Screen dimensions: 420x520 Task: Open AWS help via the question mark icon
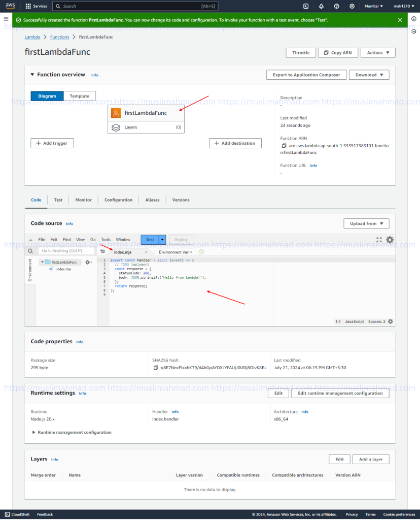click(x=336, y=6)
